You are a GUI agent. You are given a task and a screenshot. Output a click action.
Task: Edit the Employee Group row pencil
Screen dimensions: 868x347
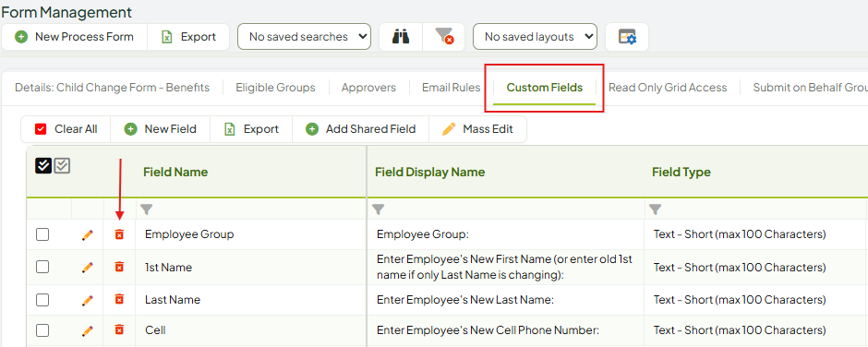(87, 234)
